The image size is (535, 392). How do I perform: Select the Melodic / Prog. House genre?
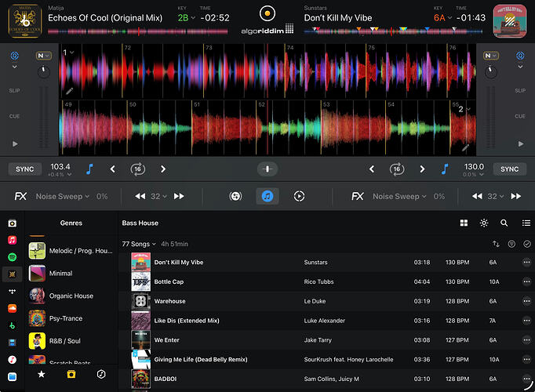coord(71,251)
